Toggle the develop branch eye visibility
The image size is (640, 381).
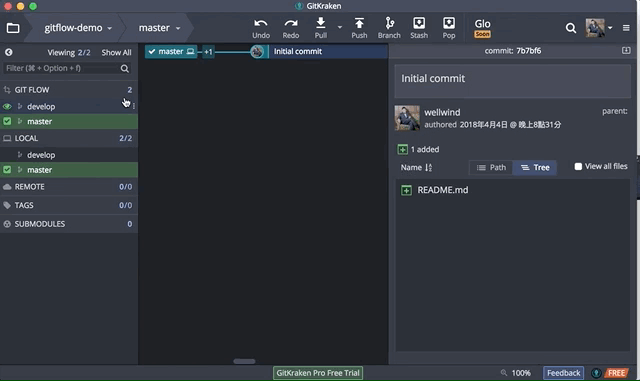7,107
